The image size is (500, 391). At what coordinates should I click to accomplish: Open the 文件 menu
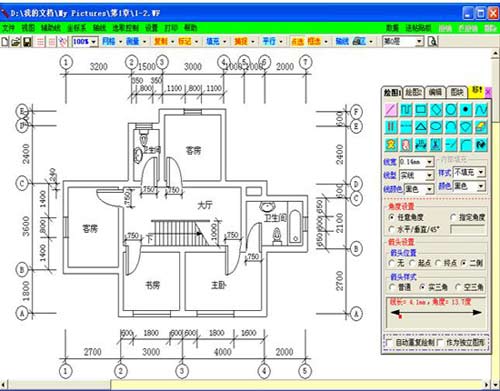[8, 28]
